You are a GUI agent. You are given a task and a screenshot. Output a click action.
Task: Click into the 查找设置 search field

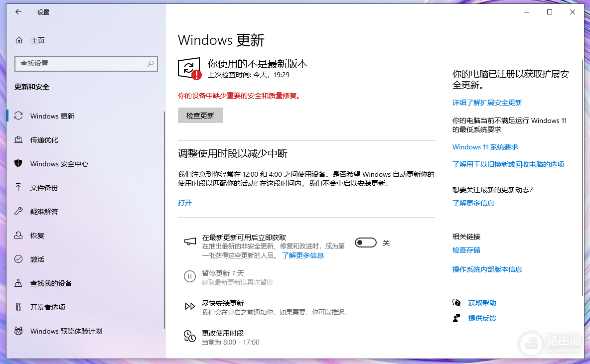click(86, 64)
